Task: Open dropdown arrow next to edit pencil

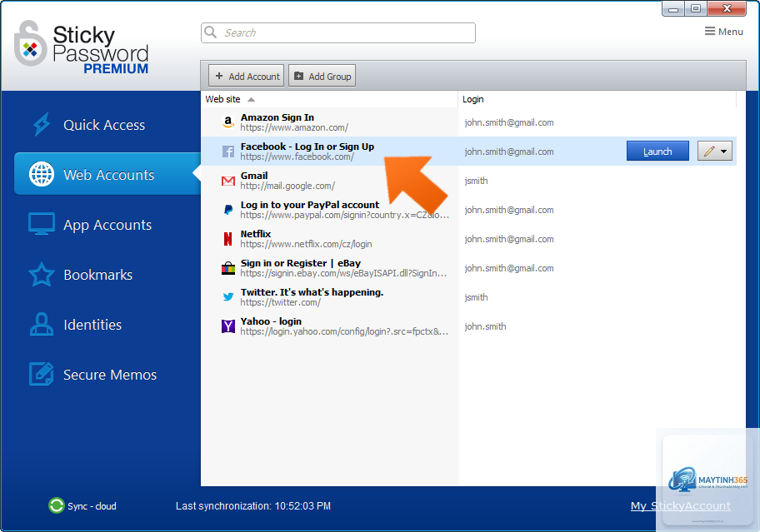Action: pyautogui.click(x=723, y=151)
